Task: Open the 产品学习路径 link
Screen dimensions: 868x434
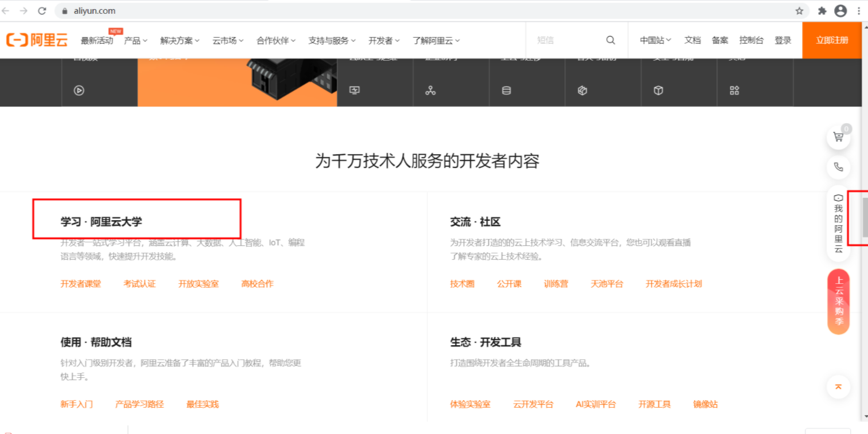Action: point(139,404)
